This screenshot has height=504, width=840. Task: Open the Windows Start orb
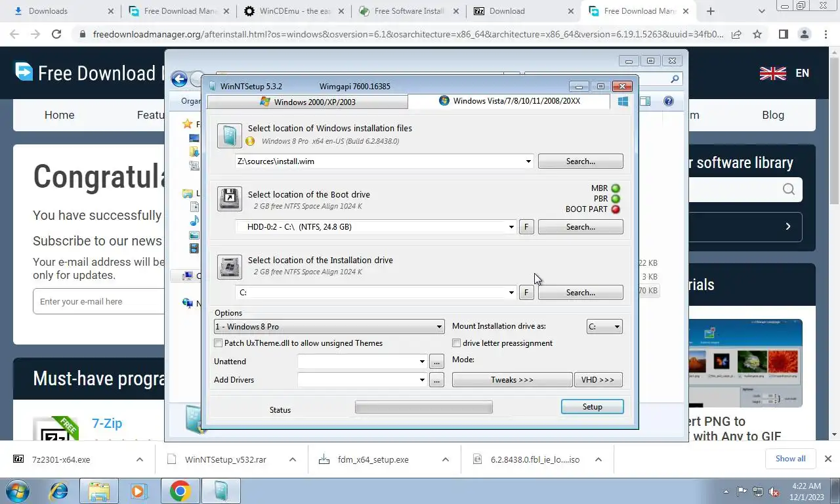point(18,491)
